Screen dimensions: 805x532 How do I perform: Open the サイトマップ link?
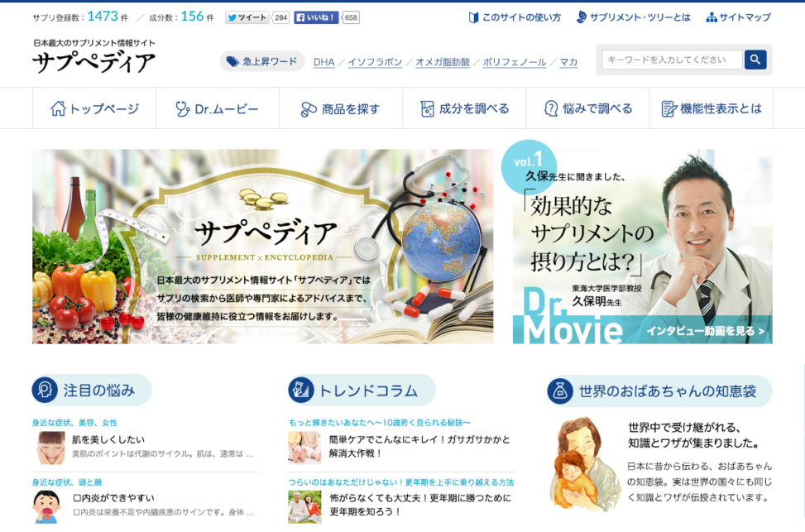[x=738, y=17]
